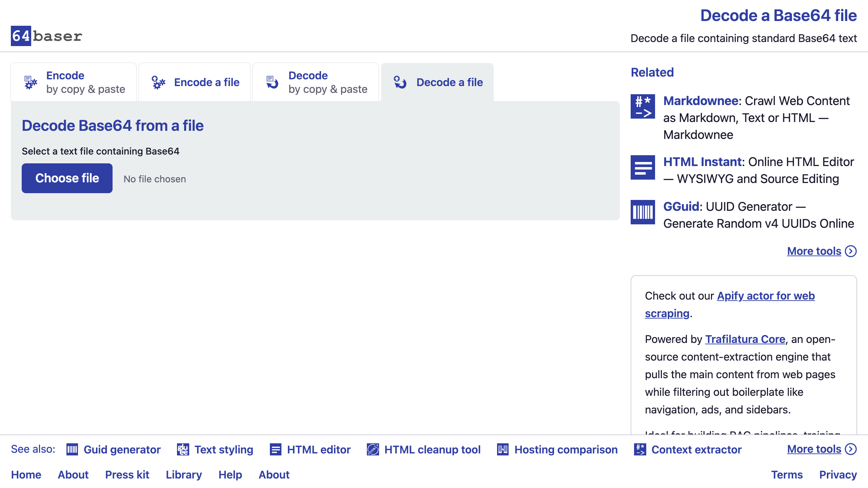Click the Context extractor icon
Viewport: 868px width, 488px height.
click(640, 450)
